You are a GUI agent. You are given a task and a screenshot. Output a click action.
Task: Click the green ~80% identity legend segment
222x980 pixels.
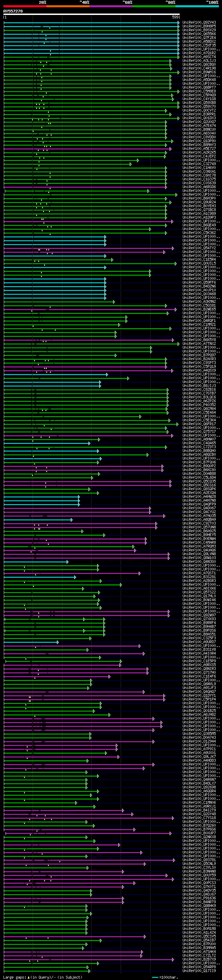(x=154, y=6)
